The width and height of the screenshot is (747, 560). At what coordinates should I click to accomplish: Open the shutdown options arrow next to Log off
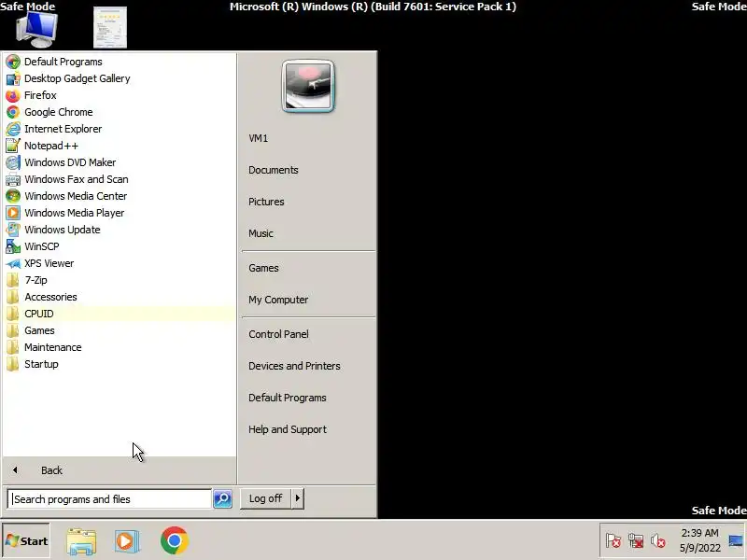pyautogui.click(x=298, y=498)
